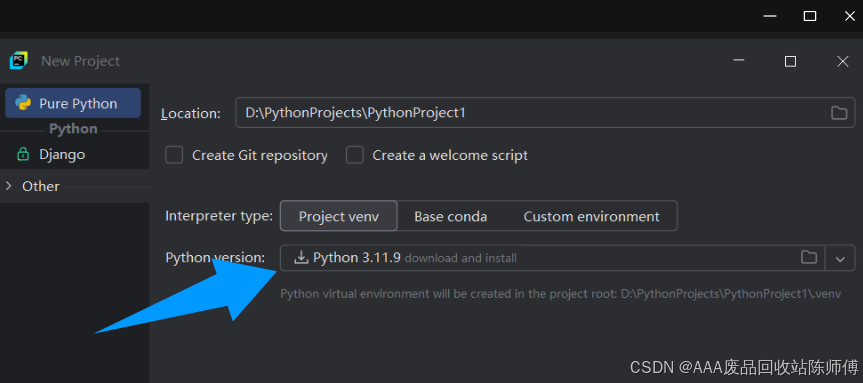Browse for project location folder icon

pos(839,113)
